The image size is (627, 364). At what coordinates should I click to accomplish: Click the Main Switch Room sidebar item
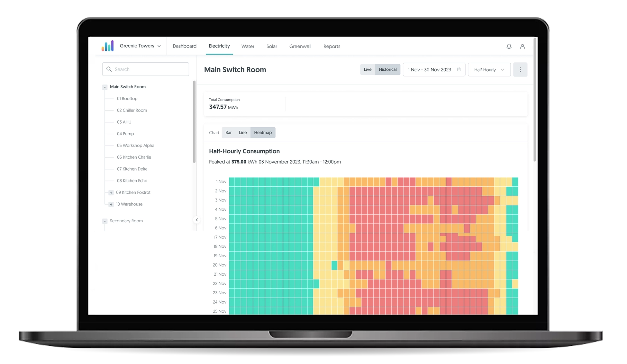coord(127,86)
